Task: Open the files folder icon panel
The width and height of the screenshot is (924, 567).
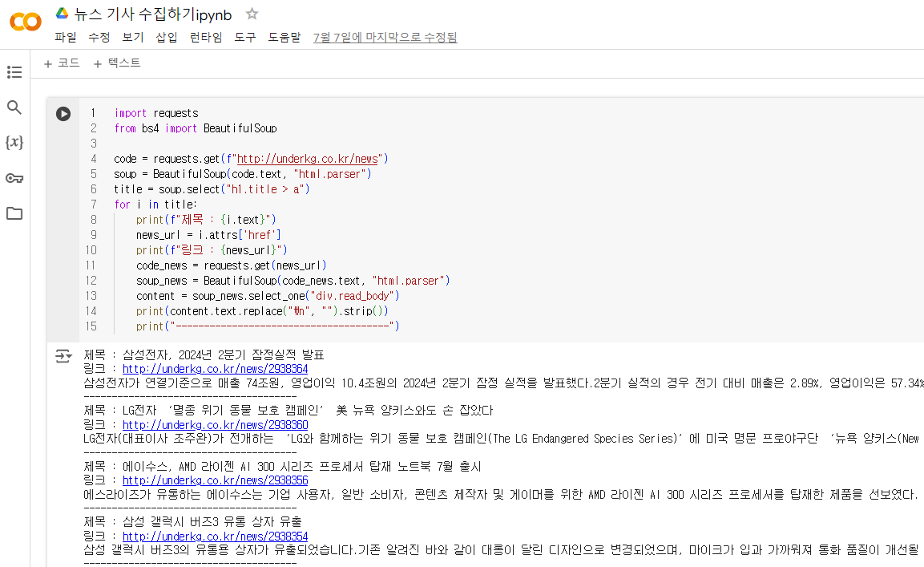Action: click(x=14, y=213)
